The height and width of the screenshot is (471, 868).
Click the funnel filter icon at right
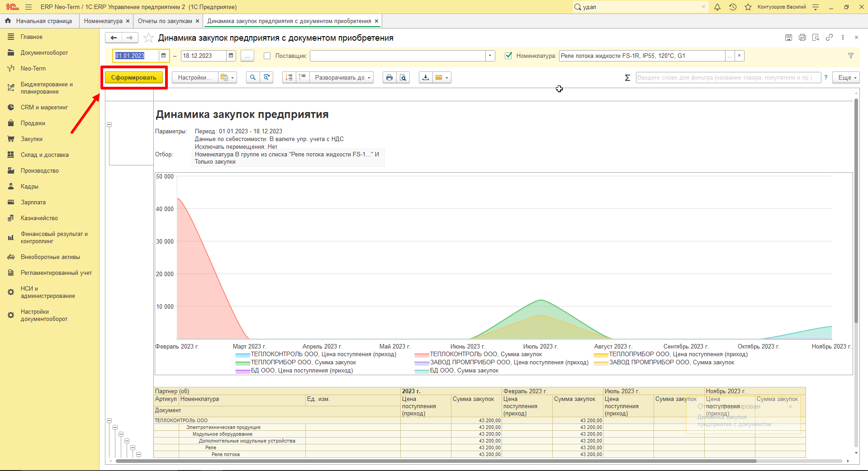pyautogui.click(x=851, y=56)
